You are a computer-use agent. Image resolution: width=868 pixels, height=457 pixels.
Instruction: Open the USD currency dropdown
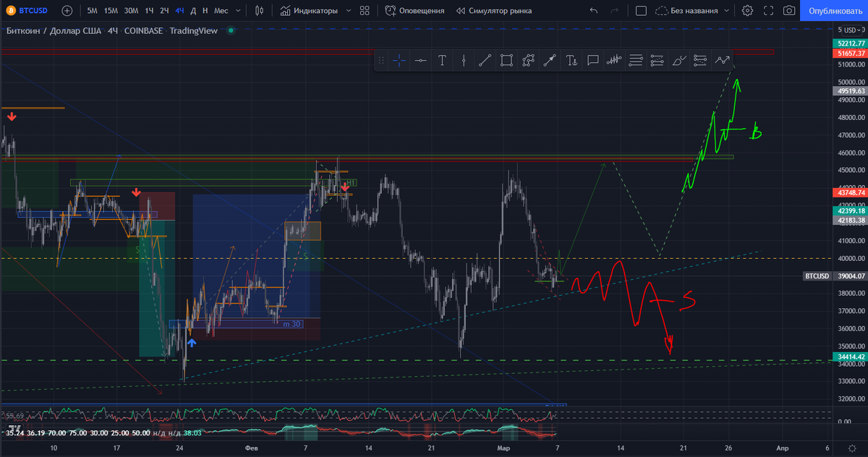[x=851, y=30]
